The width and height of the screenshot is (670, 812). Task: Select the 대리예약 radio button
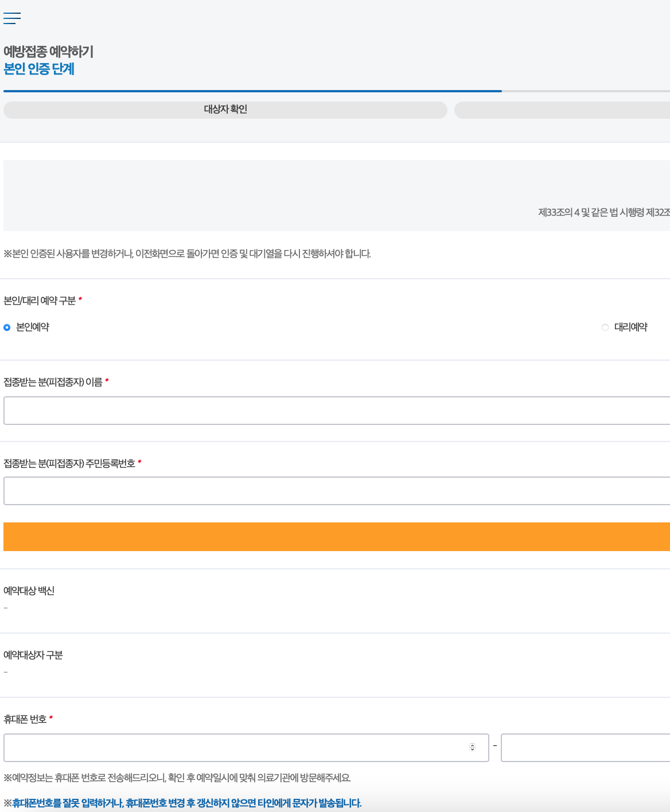pyautogui.click(x=605, y=327)
